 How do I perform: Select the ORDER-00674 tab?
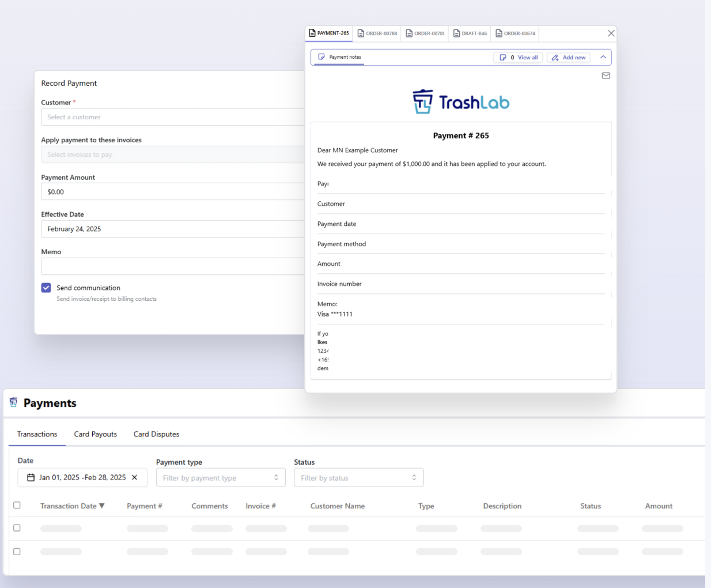coord(516,33)
